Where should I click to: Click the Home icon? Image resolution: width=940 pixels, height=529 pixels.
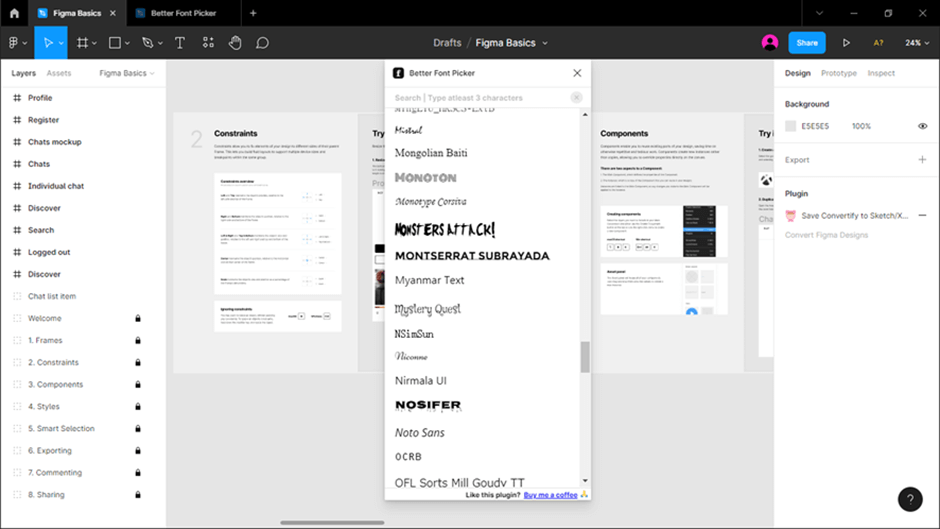tap(14, 13)
